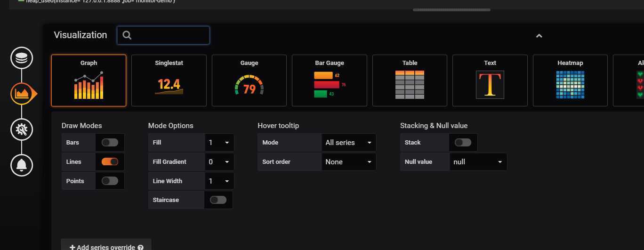Open the Queries database sidebar icon
This screenshot has width=644, height=250.
22,58
